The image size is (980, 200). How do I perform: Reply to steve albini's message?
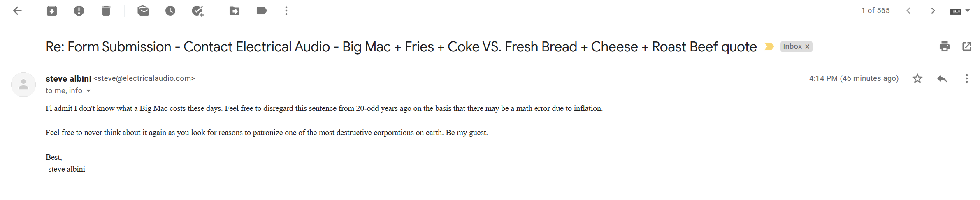click(942, 78)
